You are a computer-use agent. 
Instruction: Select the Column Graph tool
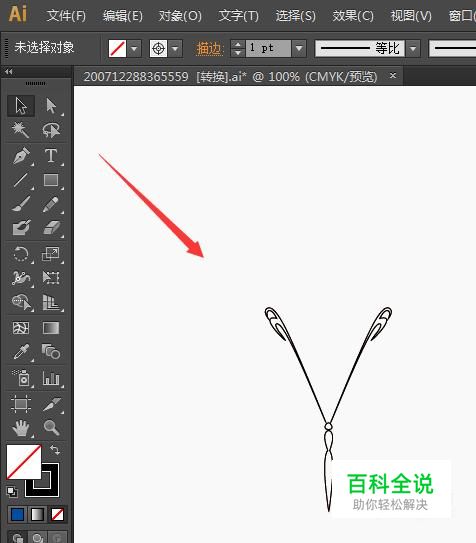pyautogui.click(x=51, y=378)
